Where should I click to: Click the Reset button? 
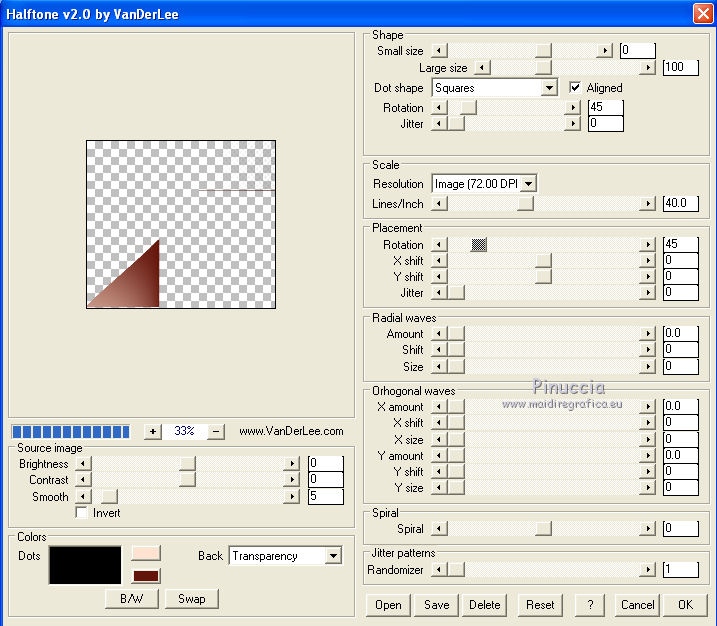(x=540, y=605)
